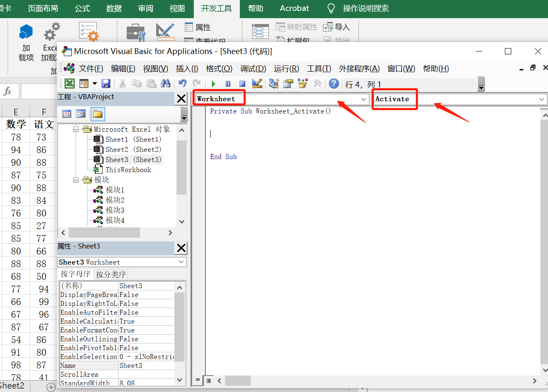Open the 文件(F) menu
This screenshot has height=392, width=548.
pyautogui.click(x=91, y=69)
